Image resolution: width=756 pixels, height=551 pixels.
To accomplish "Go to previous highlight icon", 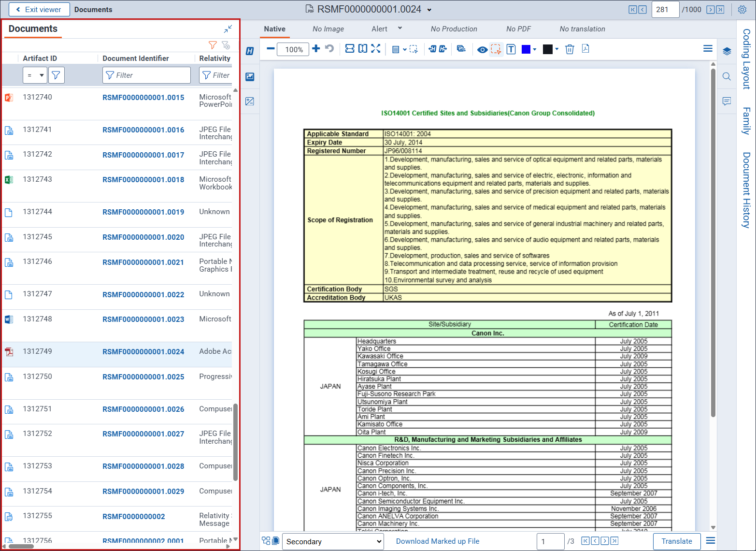I will (x=432, y=49).
